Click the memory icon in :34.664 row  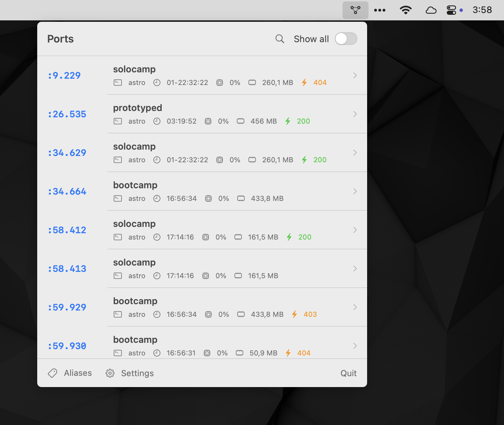[x=241, y=198]
